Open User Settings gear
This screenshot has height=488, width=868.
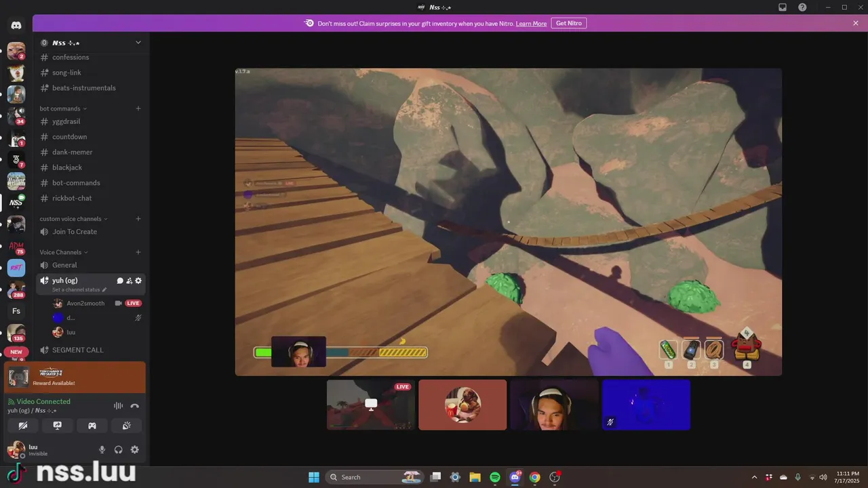pyautogui.click(x=135, y=449)
